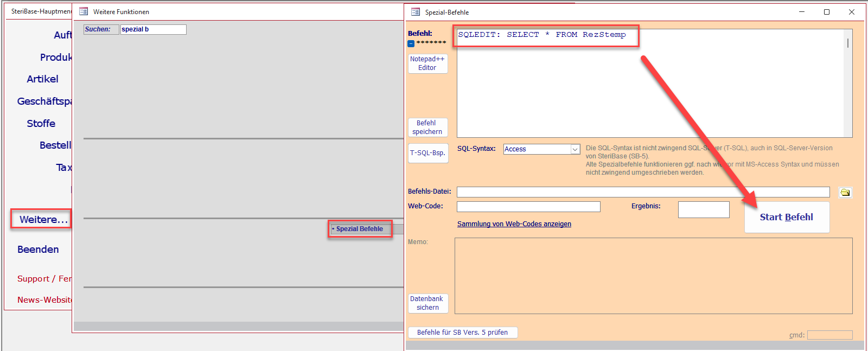Open Produk menu entry in main menu

(56, 58)
